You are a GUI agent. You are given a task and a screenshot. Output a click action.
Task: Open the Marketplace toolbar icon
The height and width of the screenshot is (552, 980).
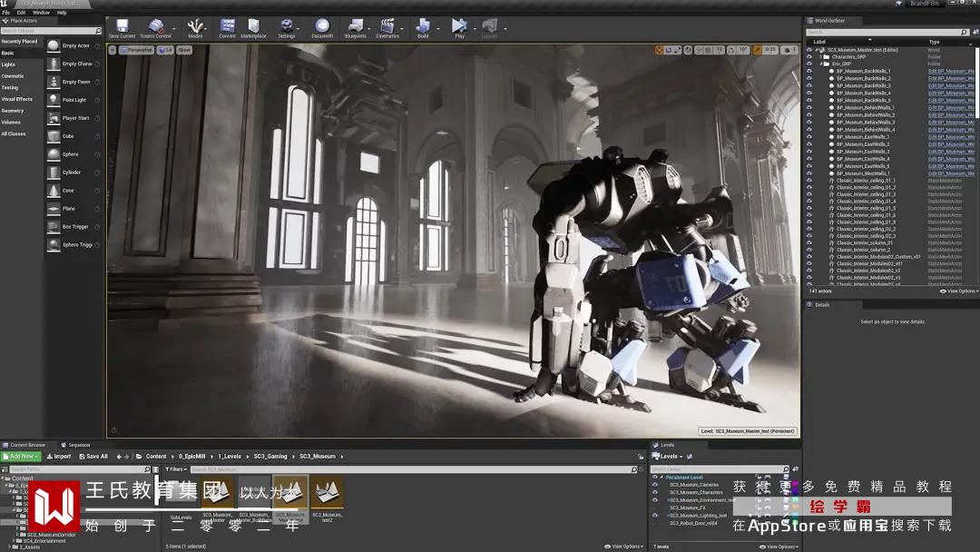tap(253, 28)
